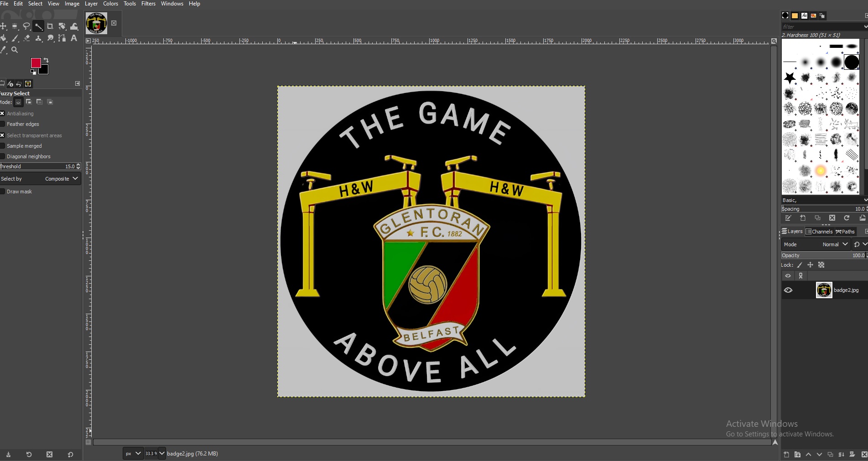Screen dimensions: 868x461
Task: Adjust the layer Opacity slider
Action: [x=825, y=255]
